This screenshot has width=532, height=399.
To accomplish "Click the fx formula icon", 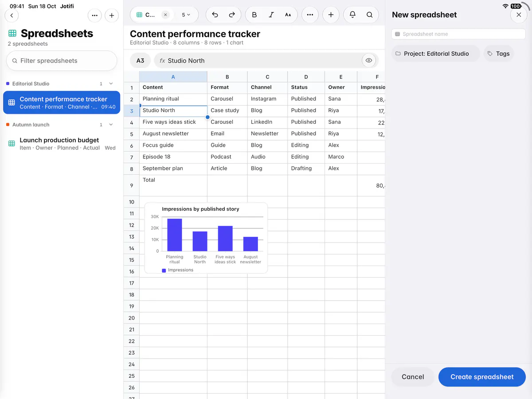I will click(162, 61).
